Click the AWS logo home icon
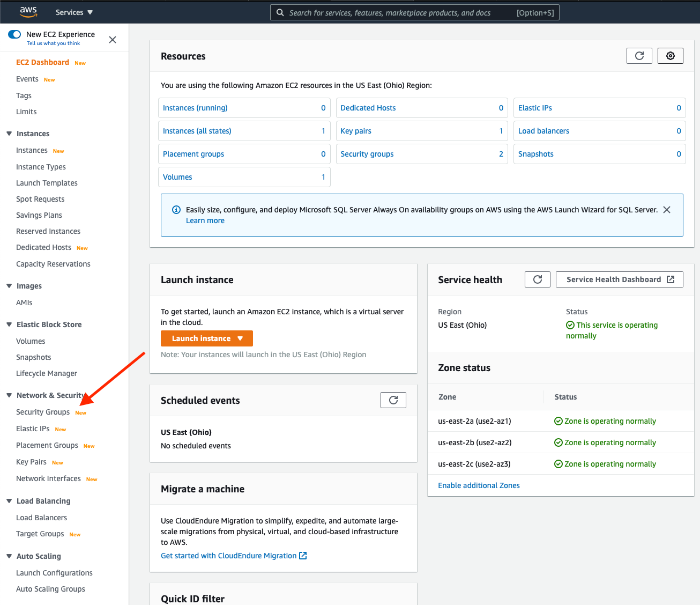 (x=28, y=12)
